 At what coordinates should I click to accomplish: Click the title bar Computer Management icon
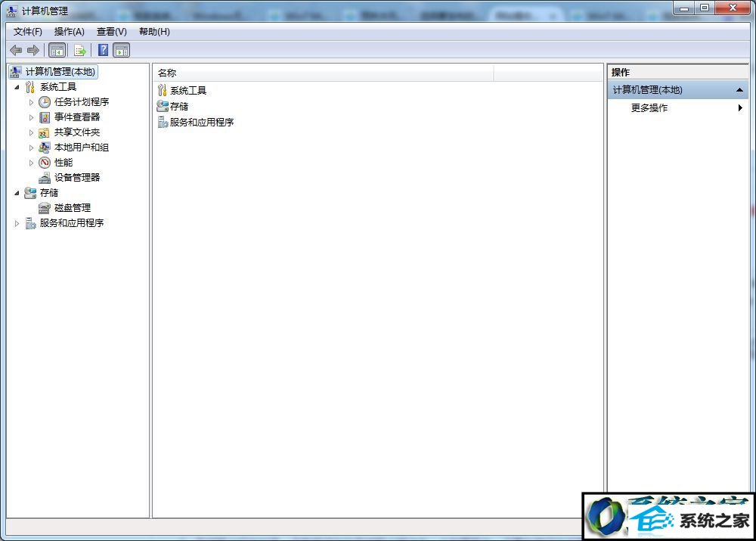[x=12, y=11]
